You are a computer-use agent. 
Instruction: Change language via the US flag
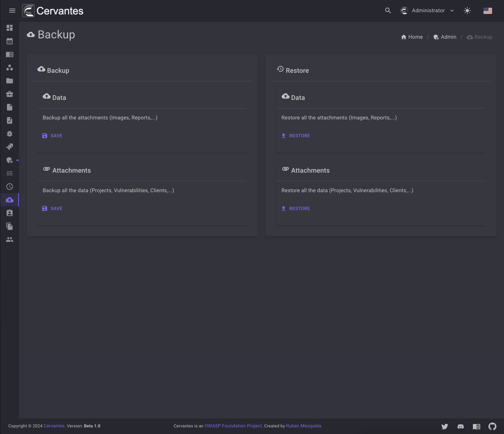point(488,11)
